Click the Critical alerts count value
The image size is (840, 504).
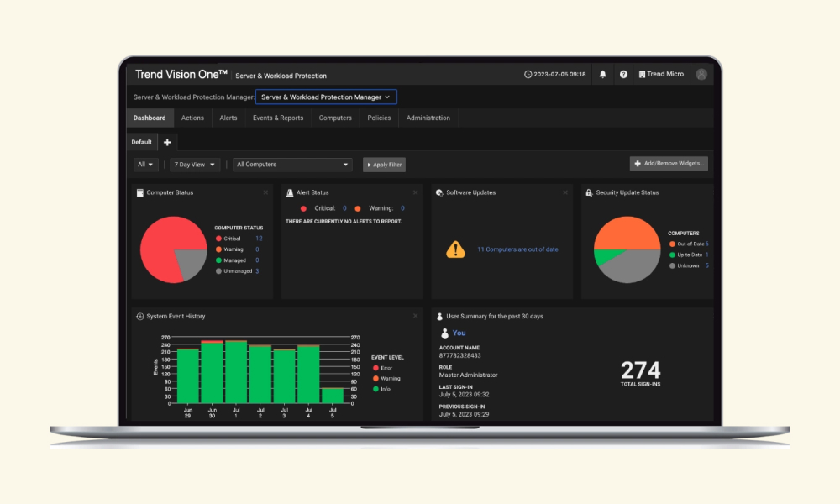click(344, 208)
